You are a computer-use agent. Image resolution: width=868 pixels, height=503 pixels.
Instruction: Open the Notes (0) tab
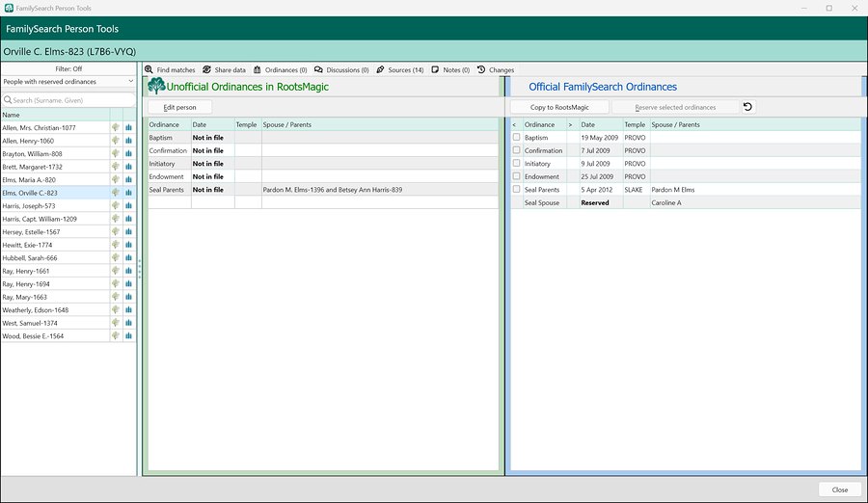pyautogui.click(x=450, y=69)
